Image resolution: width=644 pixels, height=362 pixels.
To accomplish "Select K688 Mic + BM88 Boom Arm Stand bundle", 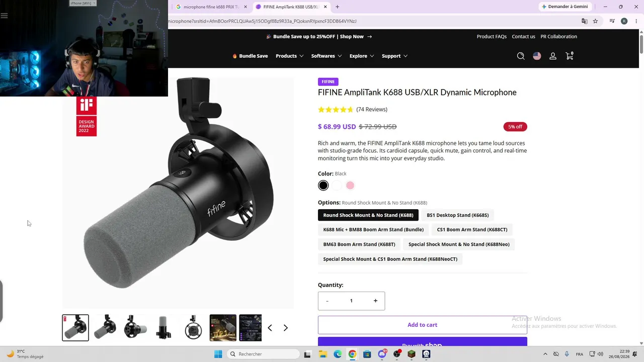I will 373,230.
